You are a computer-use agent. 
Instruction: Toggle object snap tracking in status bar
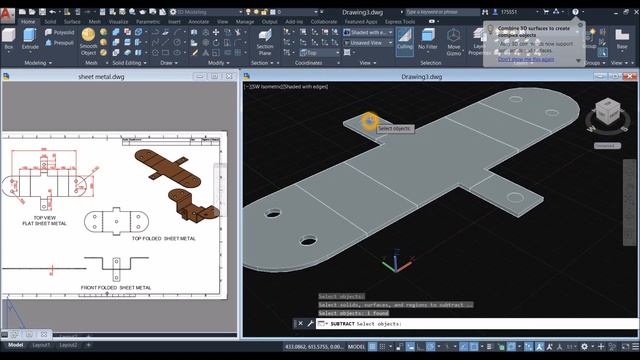pos(463,347)
